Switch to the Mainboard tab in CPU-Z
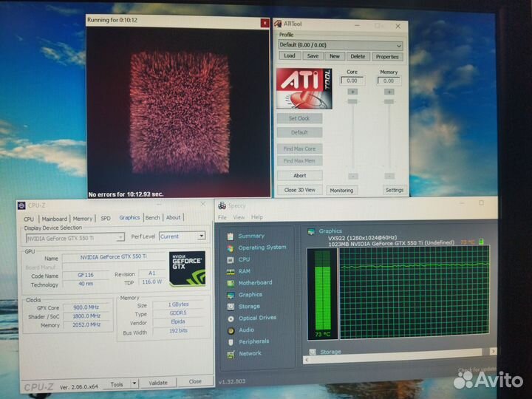532x399 pixels. (x=54, y=218)
